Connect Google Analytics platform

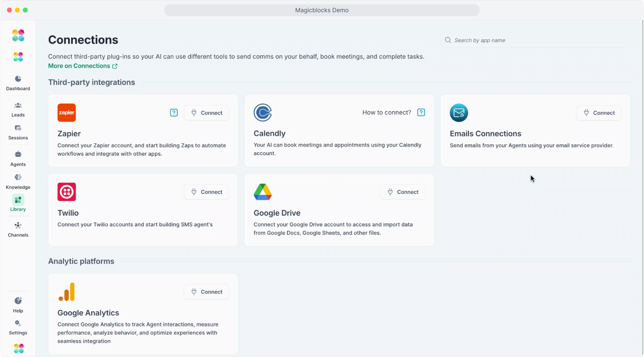[x=206, y=292]
